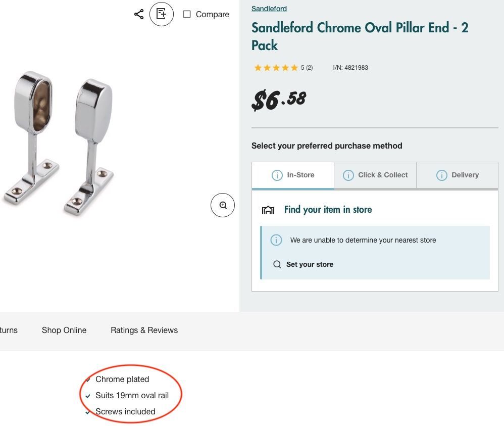Click the store building icon
The height and width of the screenshot is (426, 504).
268,210
